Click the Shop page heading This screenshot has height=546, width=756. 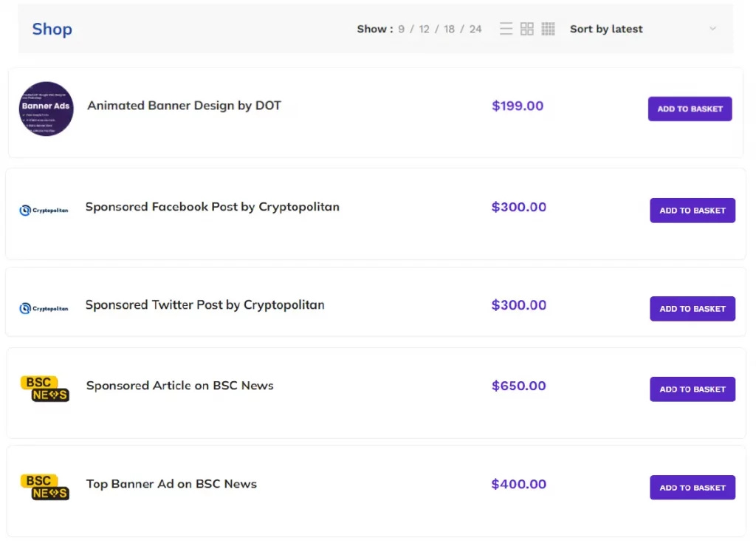pyautogui.click(x=52, y=29)
